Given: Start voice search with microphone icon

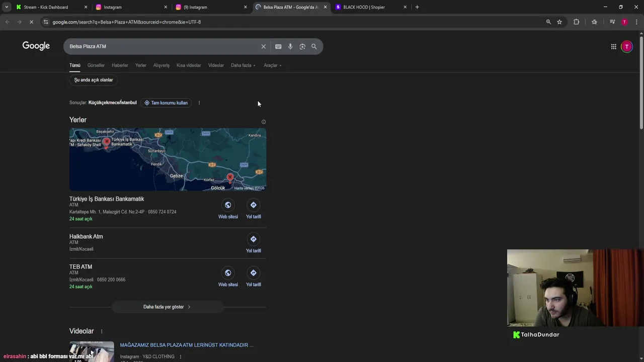Looking at the screenshot, I should pyautogui.click(x=290, y=46).
